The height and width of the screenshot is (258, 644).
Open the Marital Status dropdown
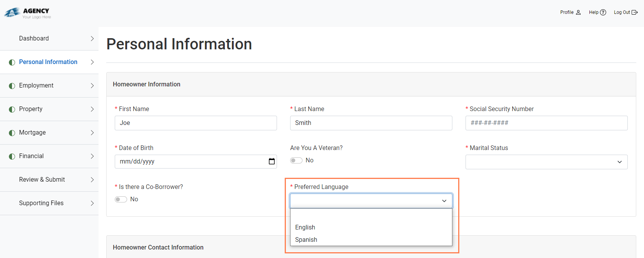[x=546, y=162]
